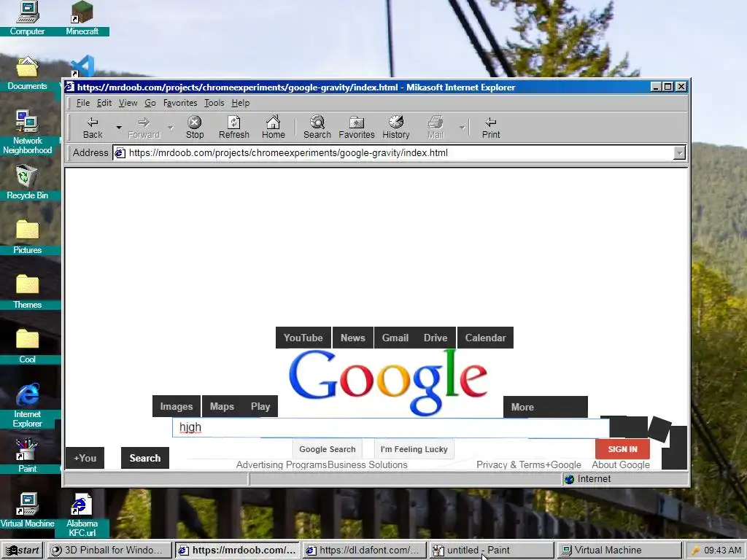
Task: Click the Google Search button
Action: tap(328, 449)
